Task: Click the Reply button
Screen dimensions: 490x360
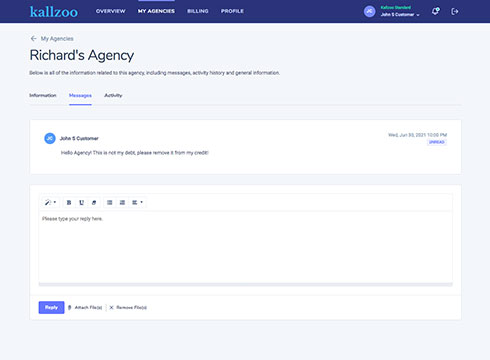Action: tap(51, 307)
